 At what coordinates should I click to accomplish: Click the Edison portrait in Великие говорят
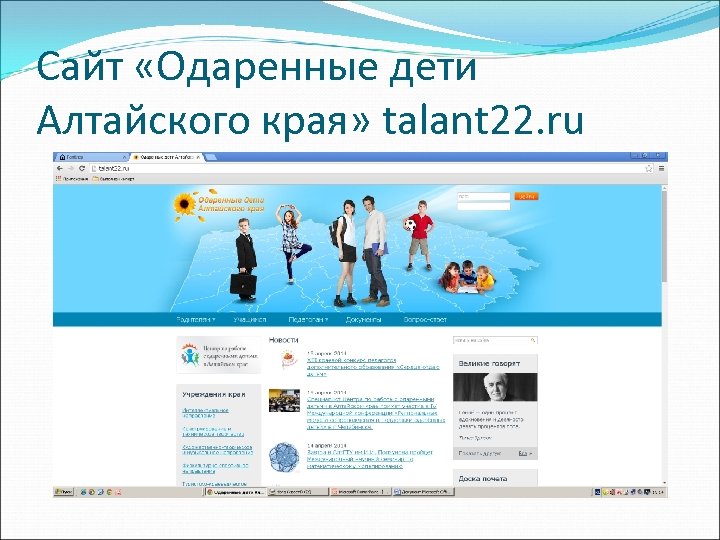click(x=495, y=387)
